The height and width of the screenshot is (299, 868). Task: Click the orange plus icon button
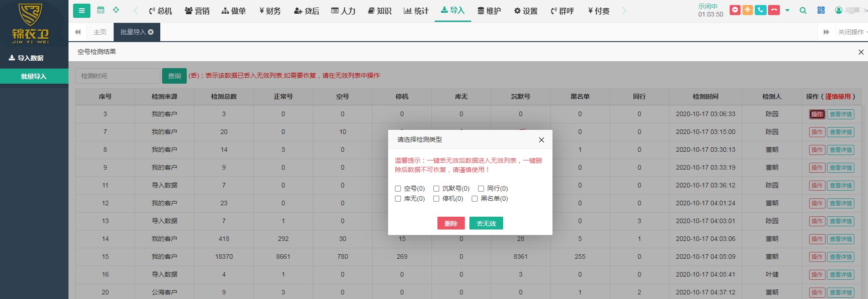(x=748, y=10)
